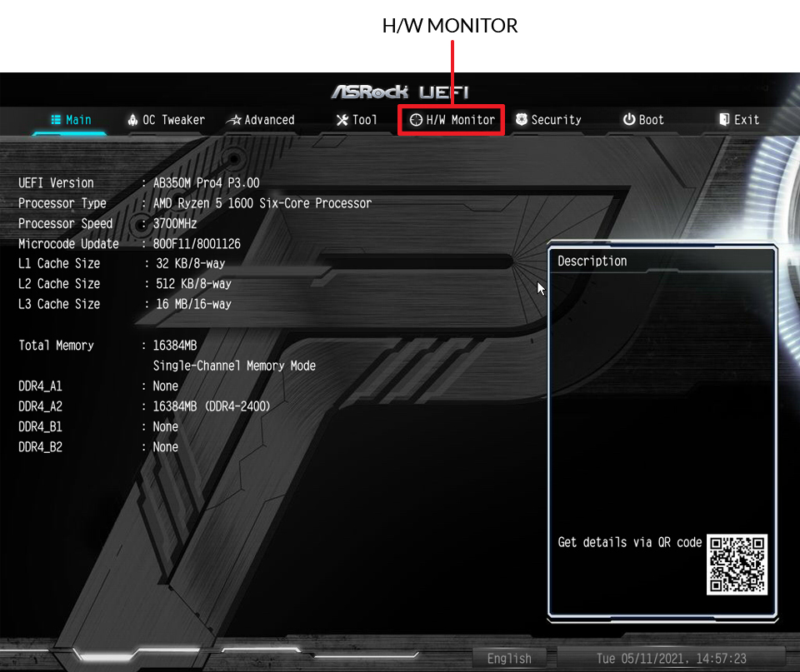The width and height of the screenshot is (800, 672).
Task: Click the H/W Monitor crosshair icon
Action: click(416, 120)
